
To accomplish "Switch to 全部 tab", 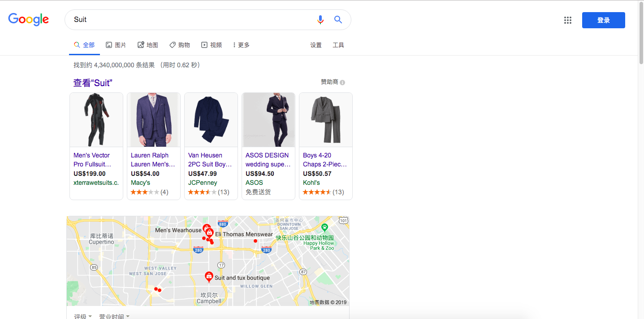I will [x=84, y=45].
